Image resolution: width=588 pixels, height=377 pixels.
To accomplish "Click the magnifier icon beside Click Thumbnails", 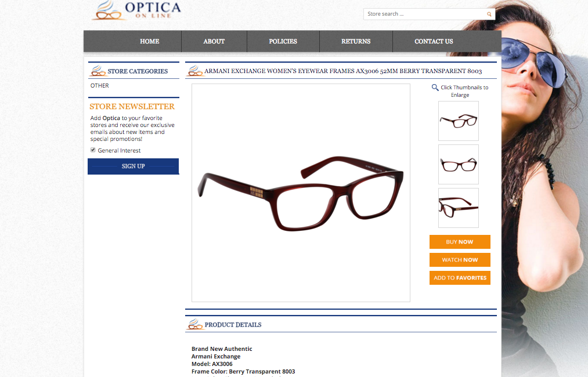I will [435, 88].
